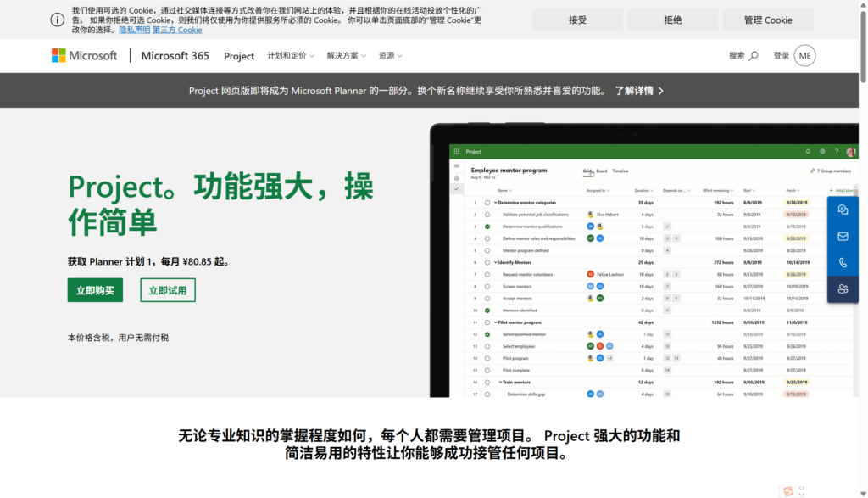Click the phone call sidebar icon
Screen dimensions: 868x498
point(843,262)
